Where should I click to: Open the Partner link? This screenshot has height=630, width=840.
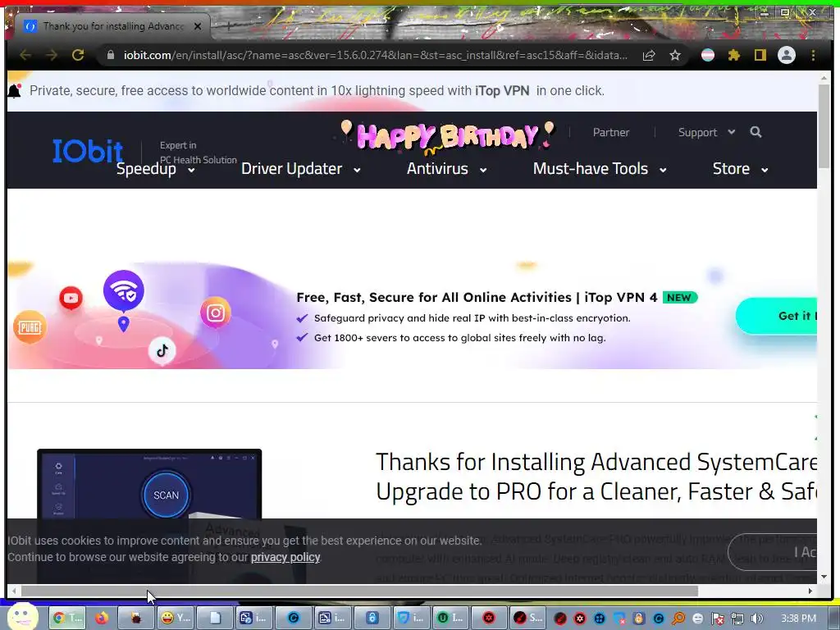pos(610,132)
